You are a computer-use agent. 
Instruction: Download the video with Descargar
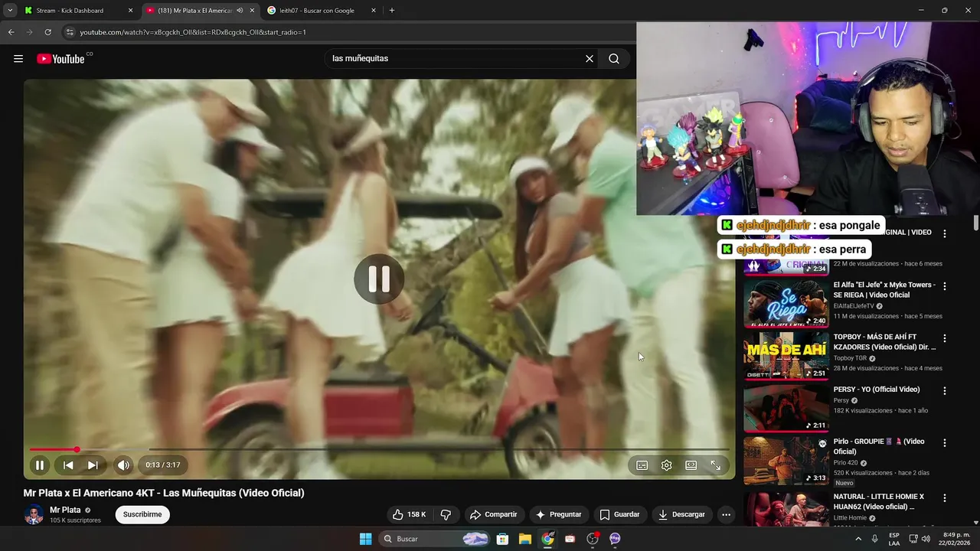tap(681, 514)
